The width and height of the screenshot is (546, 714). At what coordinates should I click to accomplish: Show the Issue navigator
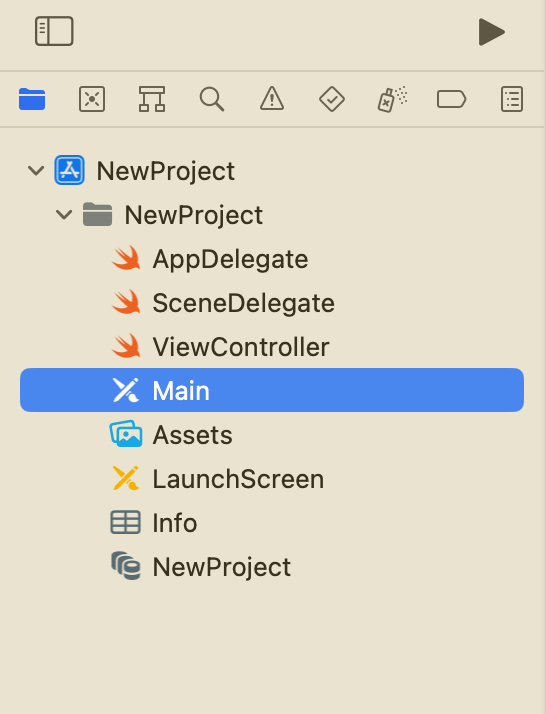click(272, 99)
